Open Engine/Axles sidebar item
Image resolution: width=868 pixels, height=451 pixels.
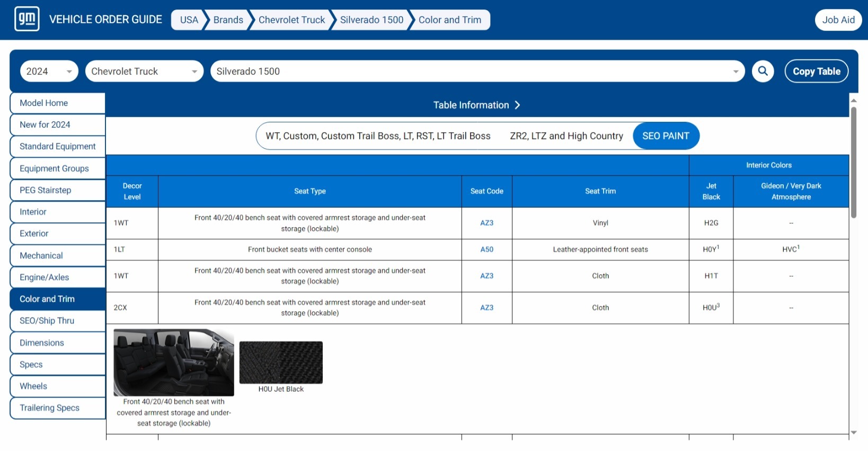click(x=58, y=277)
